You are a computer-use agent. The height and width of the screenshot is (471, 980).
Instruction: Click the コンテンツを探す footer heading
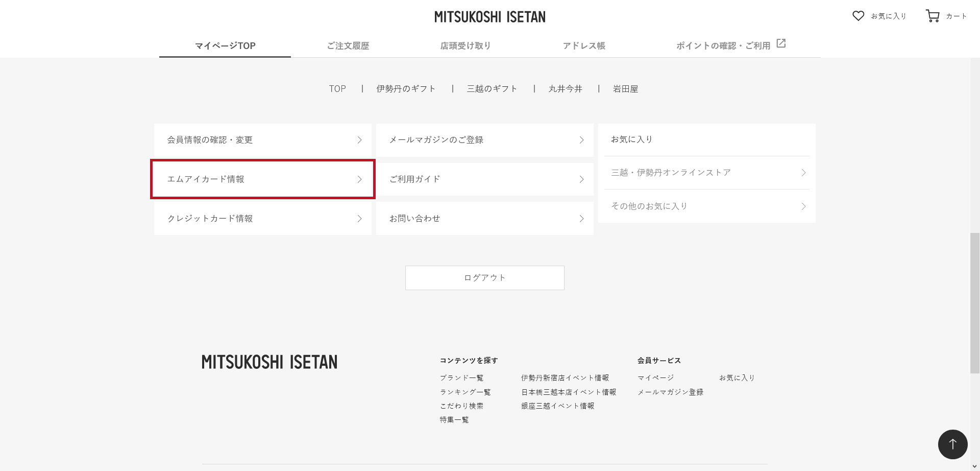tap(469, 361)
